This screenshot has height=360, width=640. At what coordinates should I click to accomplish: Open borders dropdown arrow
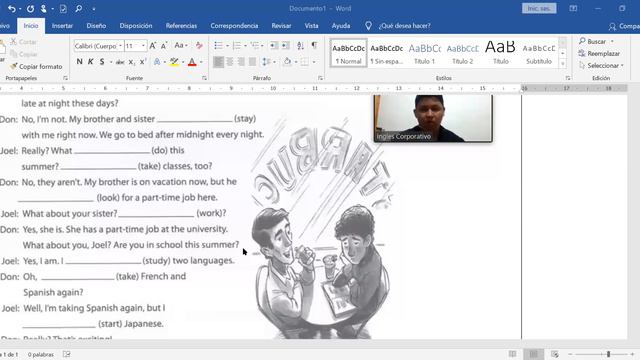[314, 62]
